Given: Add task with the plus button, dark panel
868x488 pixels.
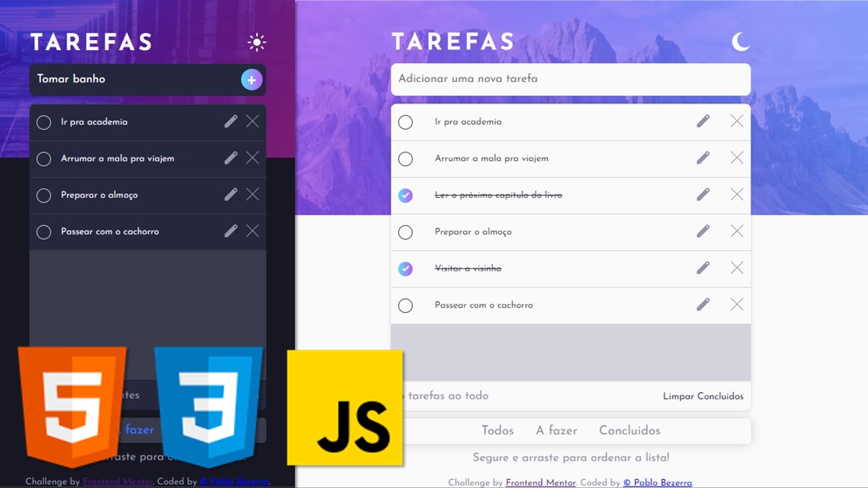Looking at the screenshot, I should click(x=252, y=80).
